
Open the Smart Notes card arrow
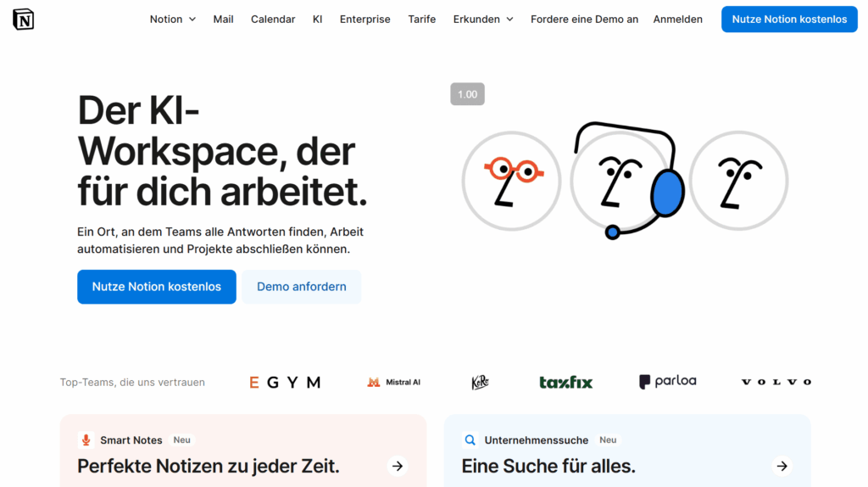398,467
